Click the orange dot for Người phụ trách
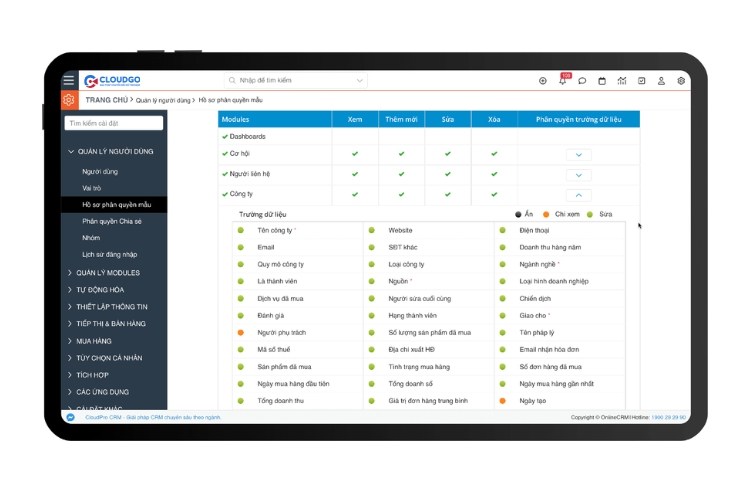Viewport: 750px width, 500px height. 241,332
